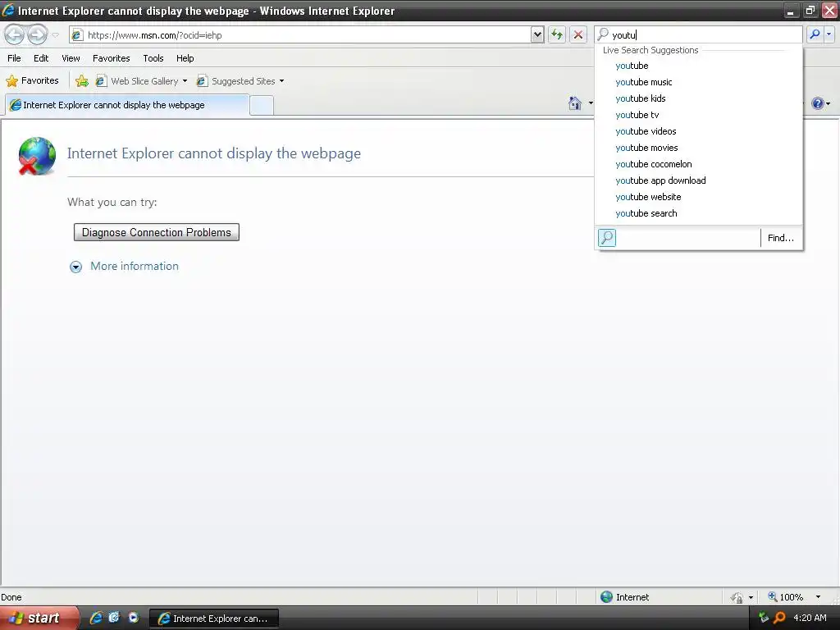Open the recent pages dropdown arrow
This screenshot has height=630, width=840.
point(56,35)
